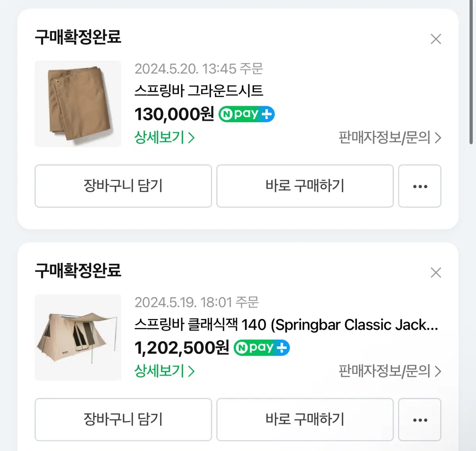Image resolution: width=476 pixels, height=451 pixels.
Task: Tap the Npay+ badge next to 1,202,500원
Action: (262, 348)
